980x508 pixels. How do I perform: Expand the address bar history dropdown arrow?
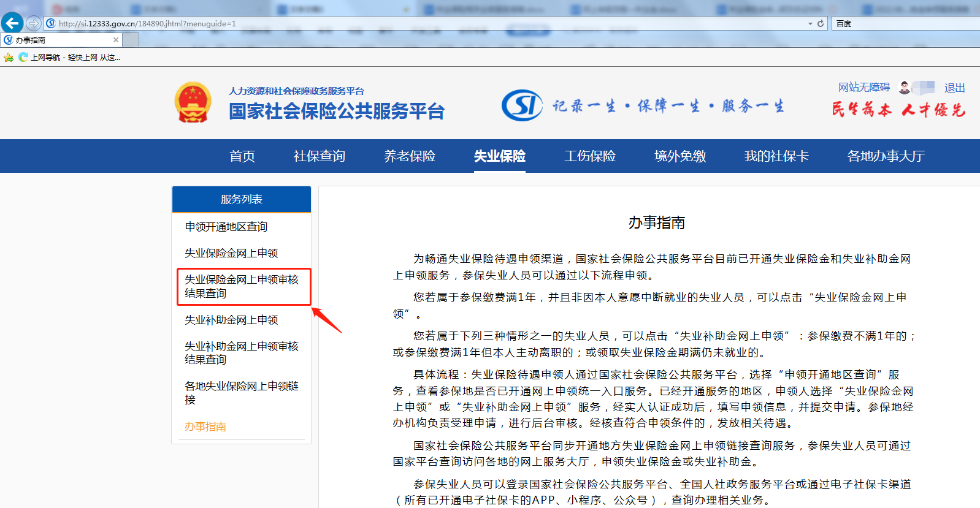(x=810, y=23)
